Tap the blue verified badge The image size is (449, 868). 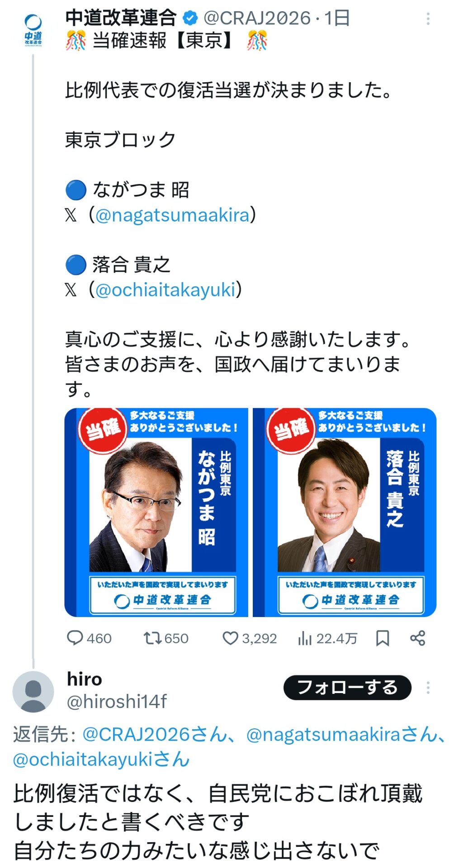[x=190, y=18]
